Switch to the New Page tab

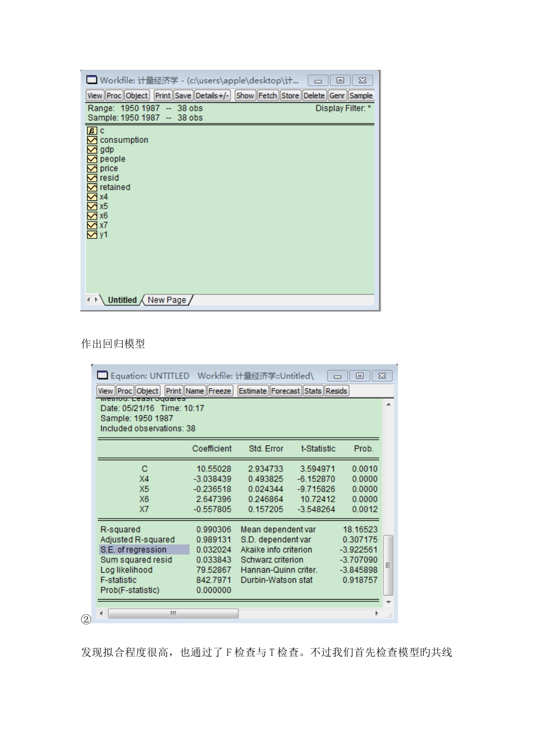[x=166, y=300]
